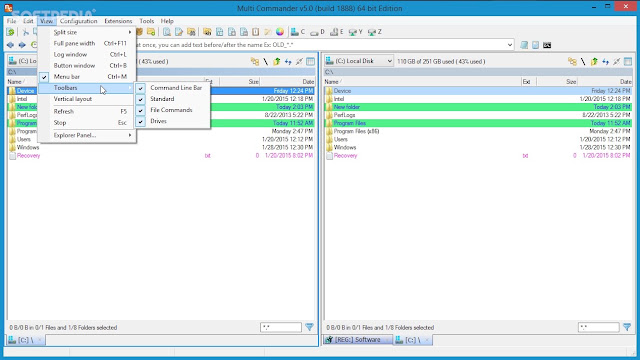Open network drive Y from the toolbar

pos(356,32)
